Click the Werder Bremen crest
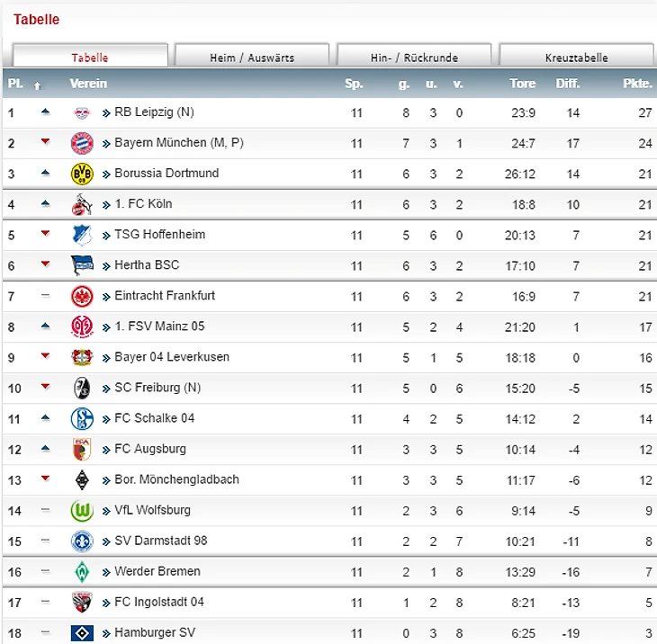The image size is (657, 644). [x=82, y=572]
